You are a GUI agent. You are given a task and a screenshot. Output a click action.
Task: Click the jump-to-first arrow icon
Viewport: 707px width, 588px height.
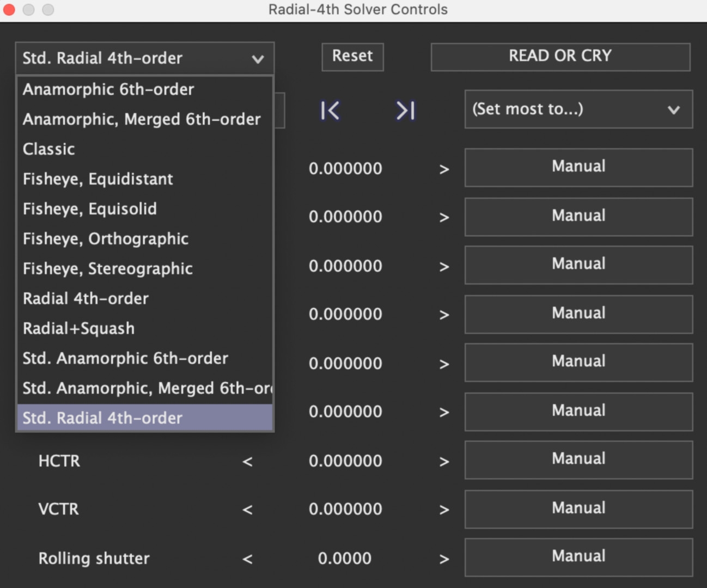pos(330,111)
